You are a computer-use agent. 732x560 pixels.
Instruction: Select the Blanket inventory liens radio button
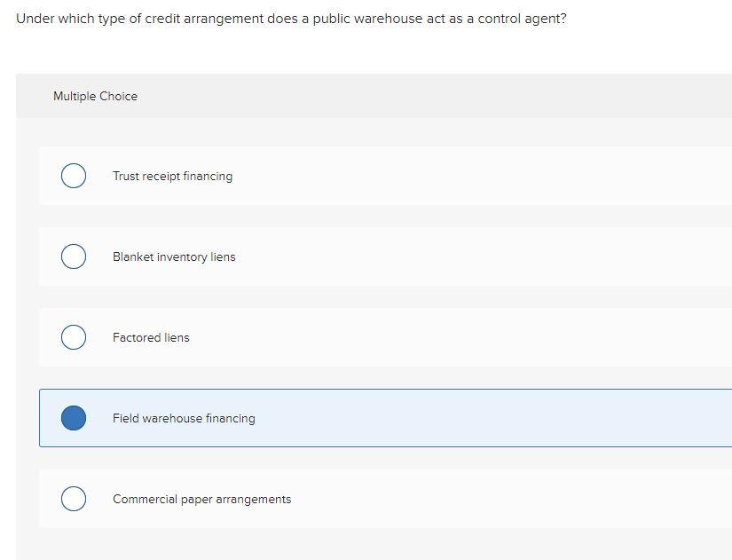click(74, 256)
